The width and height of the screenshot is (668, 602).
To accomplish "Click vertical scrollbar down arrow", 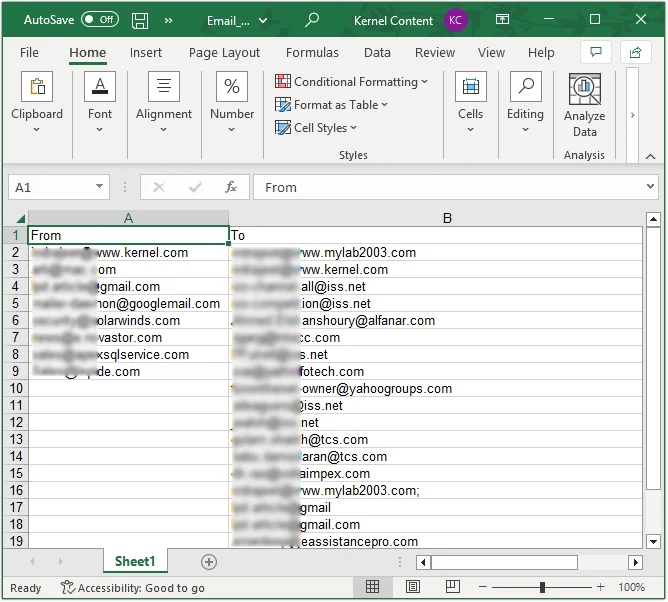I will 653,542.
